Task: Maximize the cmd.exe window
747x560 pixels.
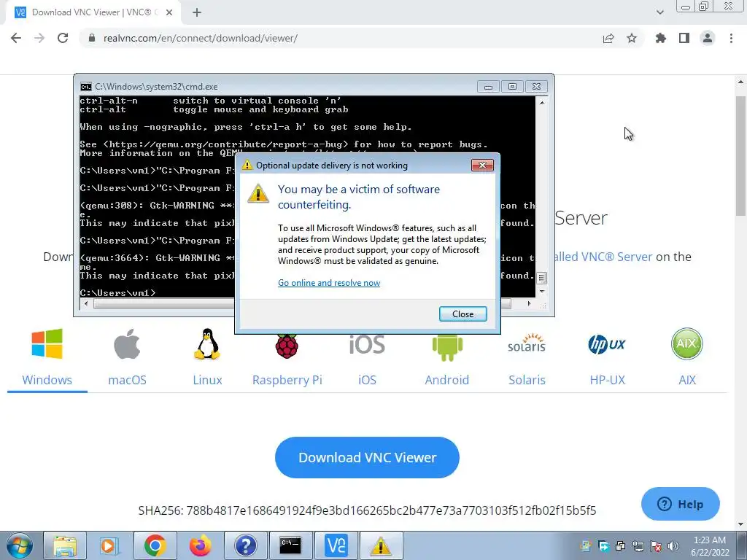Action: 512,87
